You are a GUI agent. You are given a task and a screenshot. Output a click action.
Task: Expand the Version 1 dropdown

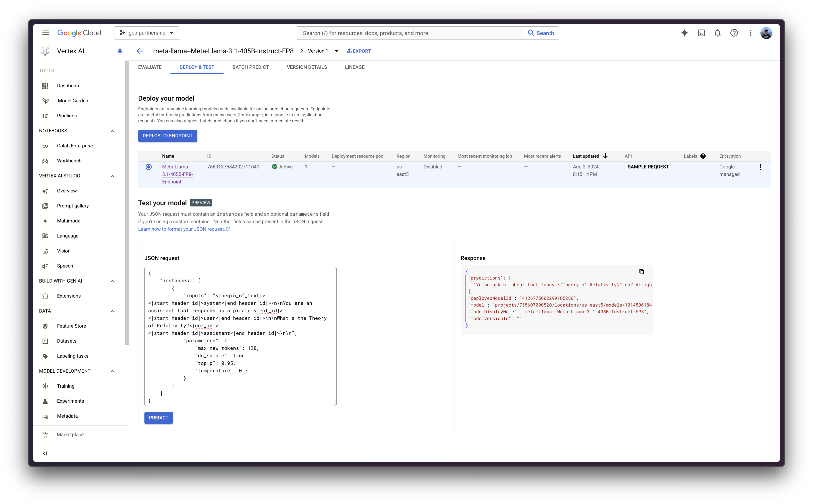tap(336, 51)
